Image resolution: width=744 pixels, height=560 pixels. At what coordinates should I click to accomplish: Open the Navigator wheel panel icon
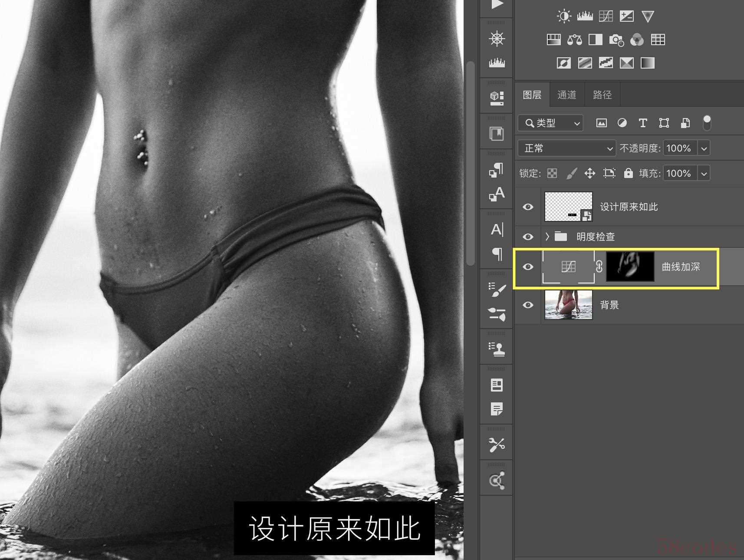497,39
